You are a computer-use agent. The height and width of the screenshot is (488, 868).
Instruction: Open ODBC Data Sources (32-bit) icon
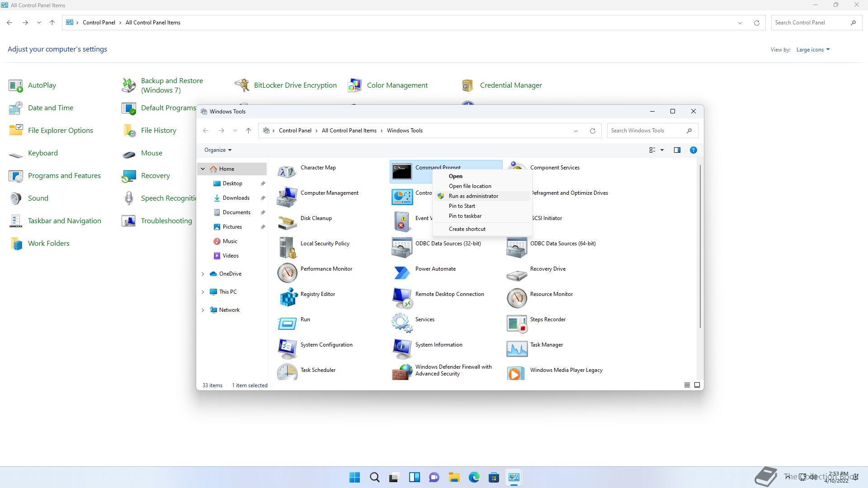tap(402, 247)
